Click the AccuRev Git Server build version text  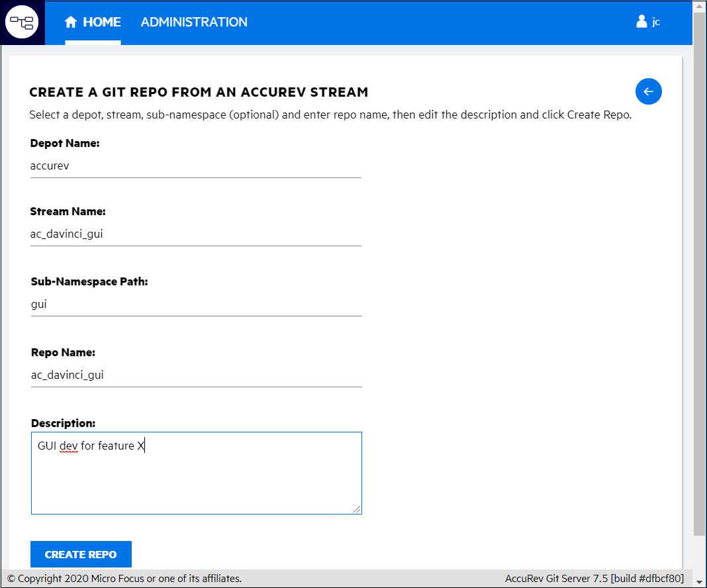594,579
